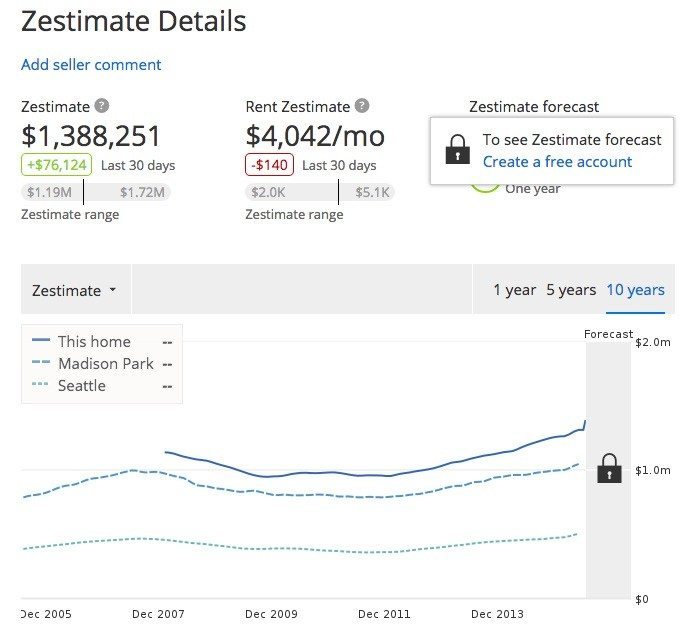Click the Dec 2013 axis label

pos(497,614)
